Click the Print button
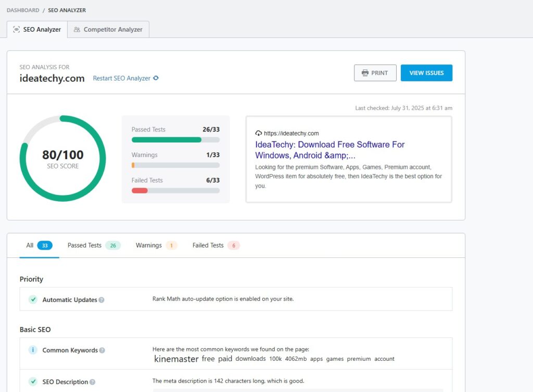This screenshot has height=392, width=533. pos(375,73)
